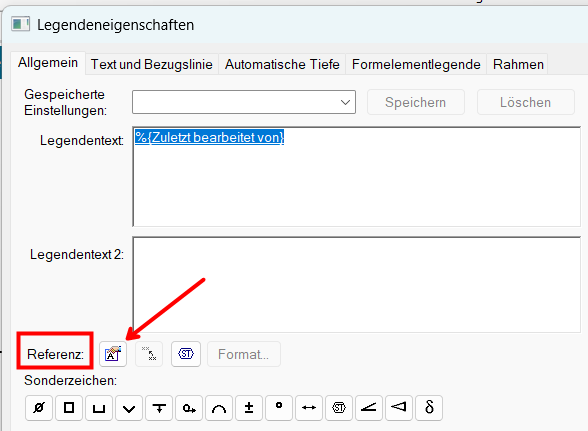The width and height of the screenshot is (588, 431).
Task: Click the Löschen button
Action: coord(525,102)
